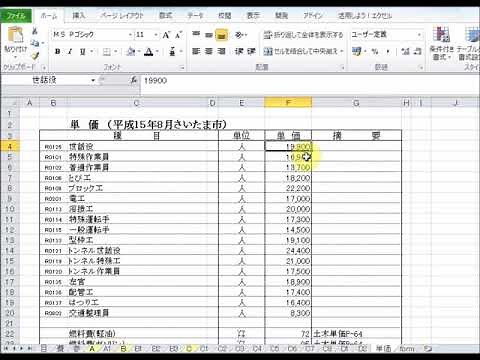Screen dimensions: 480x360
Task: Switch to the Insert ribbon tab
Action: pos(79,15)
